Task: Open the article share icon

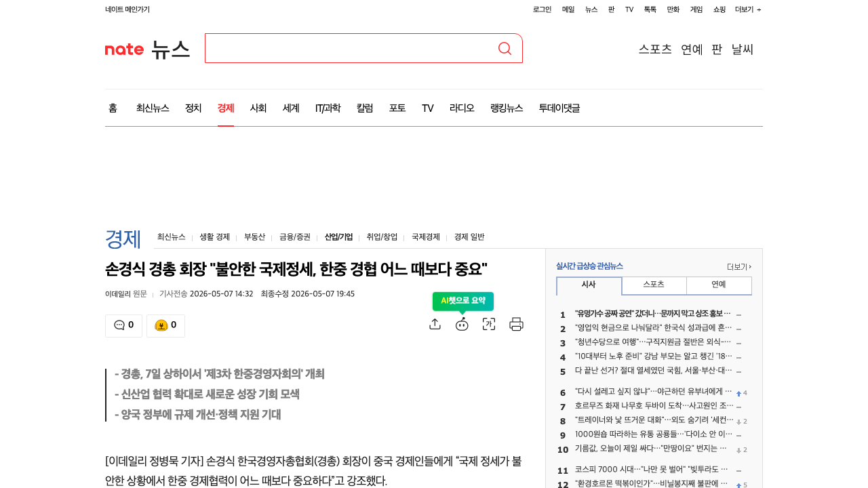Action: click(x=435, y=324)
